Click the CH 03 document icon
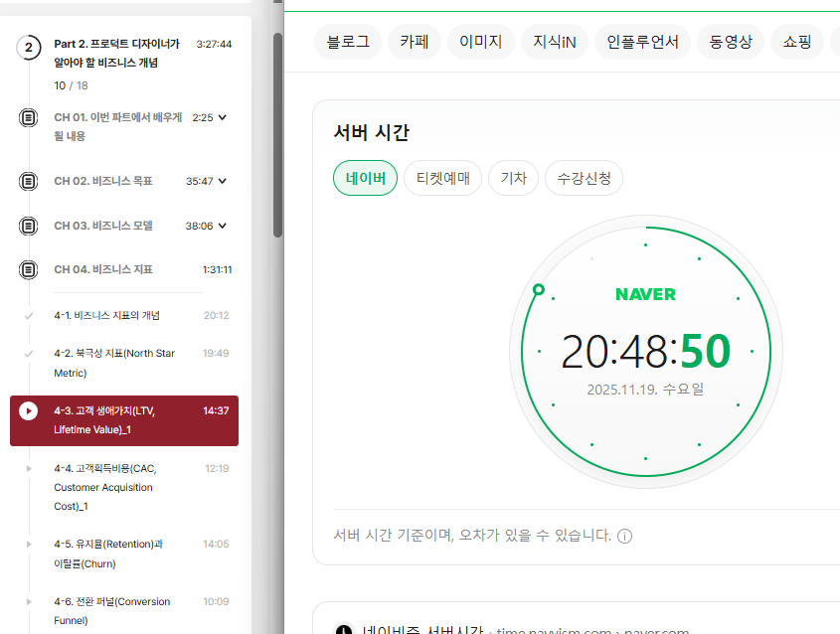 [x=29, y=226]
